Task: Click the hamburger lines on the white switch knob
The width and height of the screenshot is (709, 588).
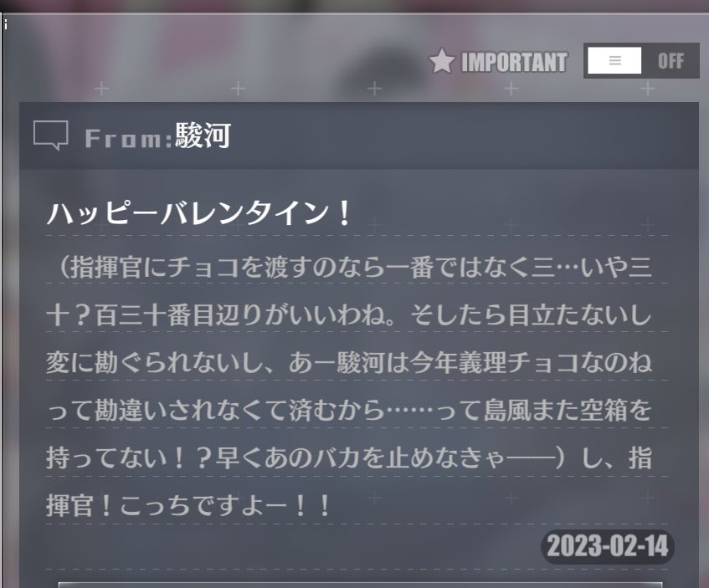Action: pyautogui.click(x=614, y=60)
